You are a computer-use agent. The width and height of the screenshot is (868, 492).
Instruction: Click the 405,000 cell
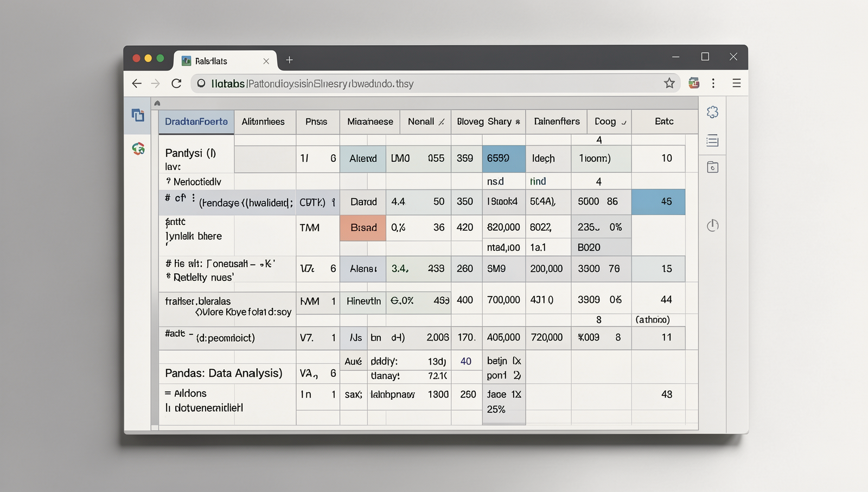(504, 338)
